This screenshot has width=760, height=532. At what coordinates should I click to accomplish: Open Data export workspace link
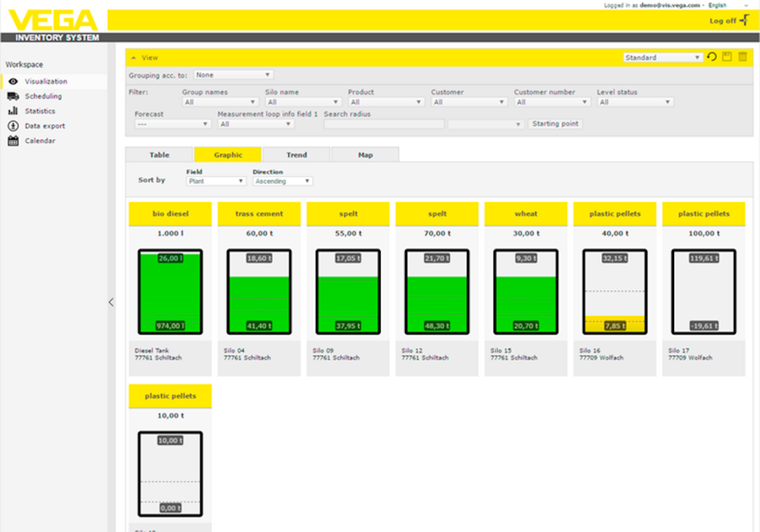(x=45, y=126)
